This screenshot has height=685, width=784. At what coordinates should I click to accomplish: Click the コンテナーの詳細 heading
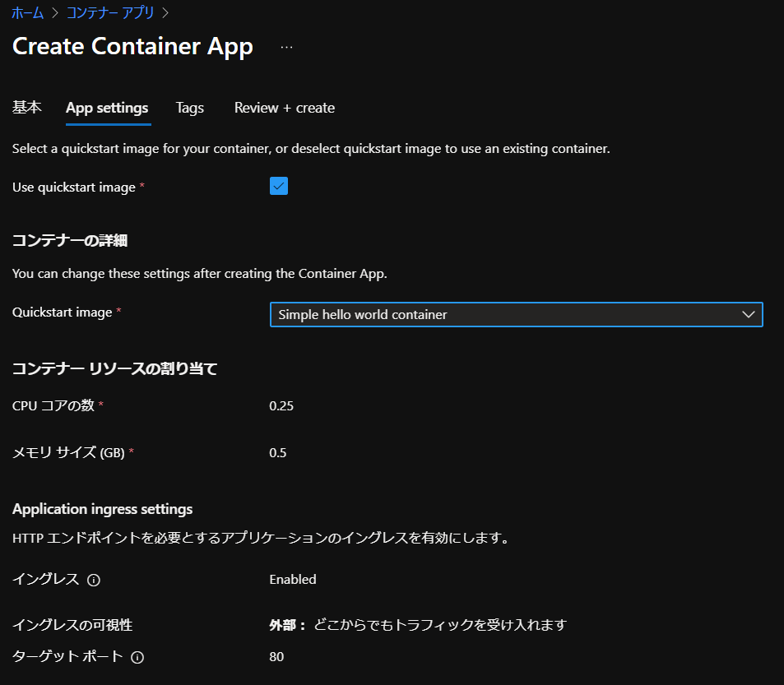click(69, 240)
